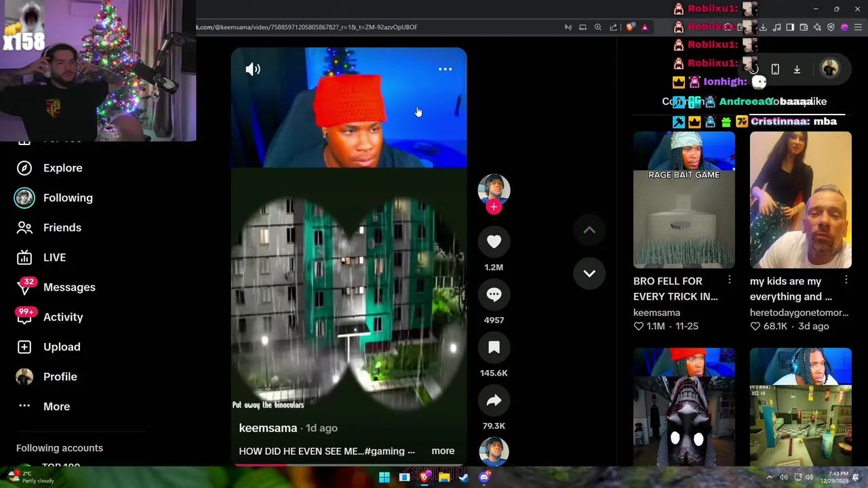The image size is (868, 488).
Task: Toggle the browser sidebar panel icon
Action: tap(790, 27)
